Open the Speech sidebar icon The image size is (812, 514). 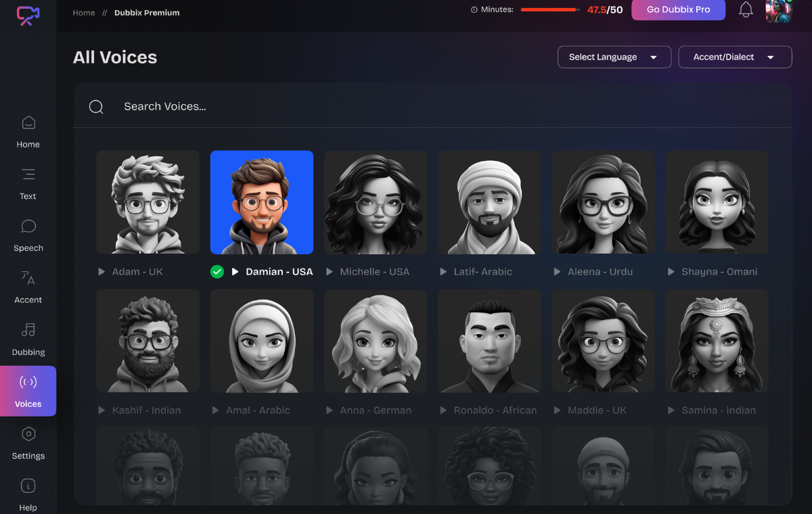click(x=28, y=226)
